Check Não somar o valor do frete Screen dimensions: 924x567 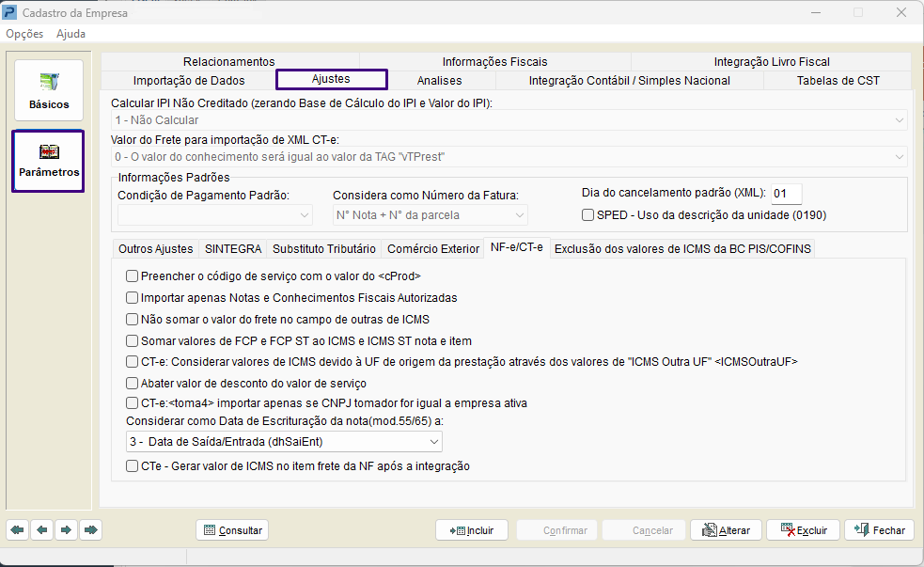pos(132,320)
